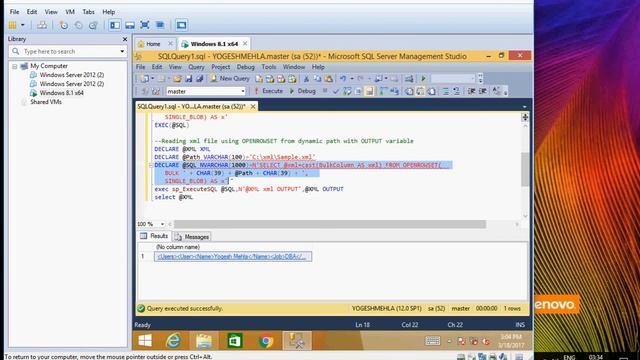Toggle IntelliSense enabled in SSMS toolbar
640x360 pixels.
(x=369, y=91)
